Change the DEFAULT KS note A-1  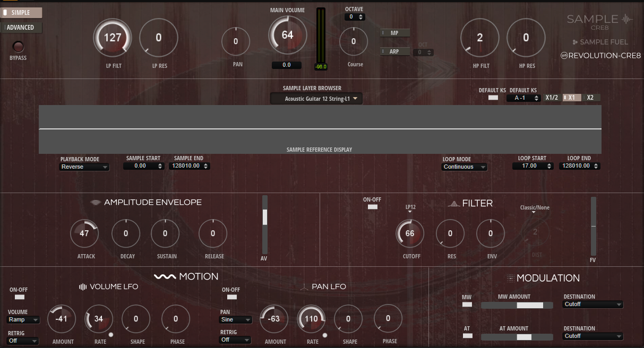[523, 98]
